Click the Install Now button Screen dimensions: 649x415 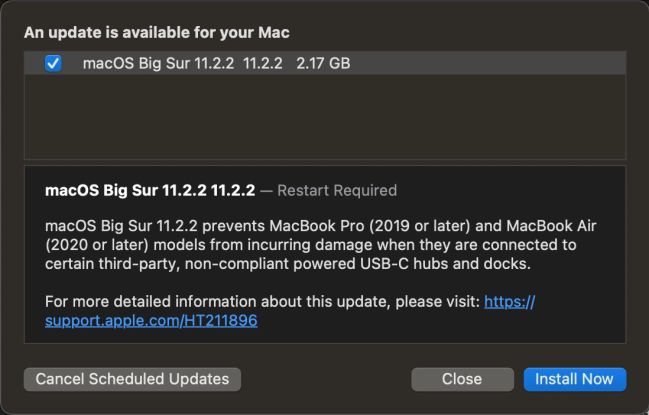tap(575, 379)
